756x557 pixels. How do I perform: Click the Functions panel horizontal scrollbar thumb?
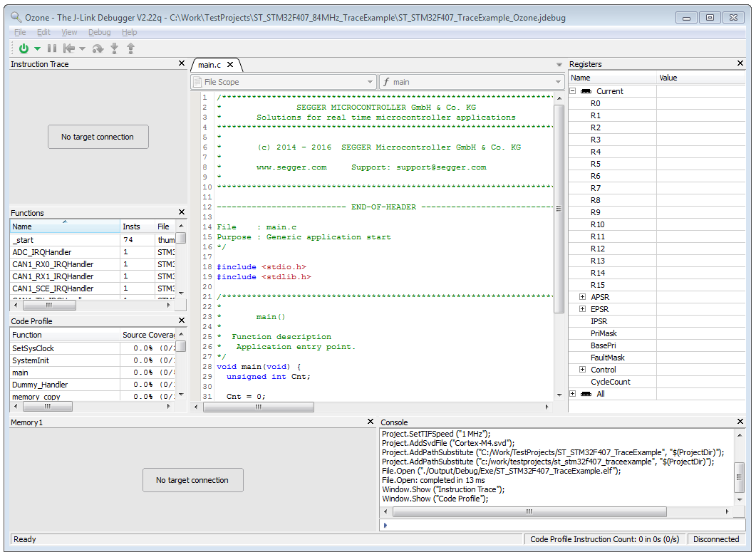(49, 305)
